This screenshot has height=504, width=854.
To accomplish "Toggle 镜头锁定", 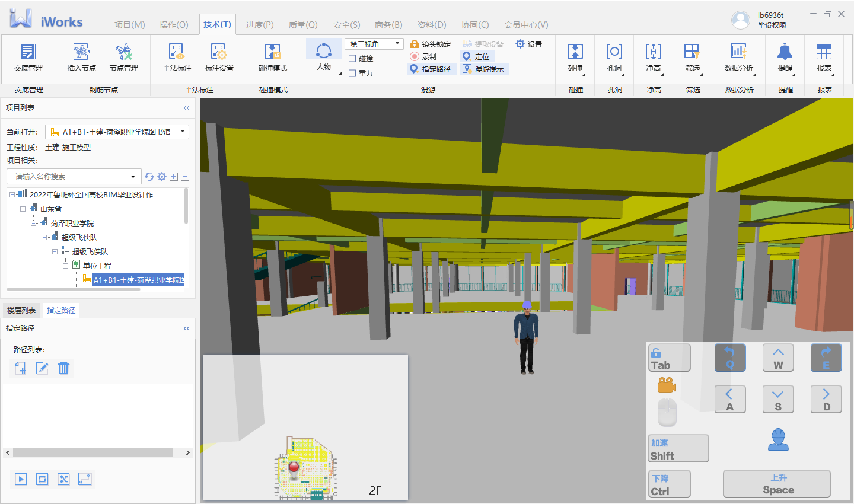I will (x=430, y=44).
